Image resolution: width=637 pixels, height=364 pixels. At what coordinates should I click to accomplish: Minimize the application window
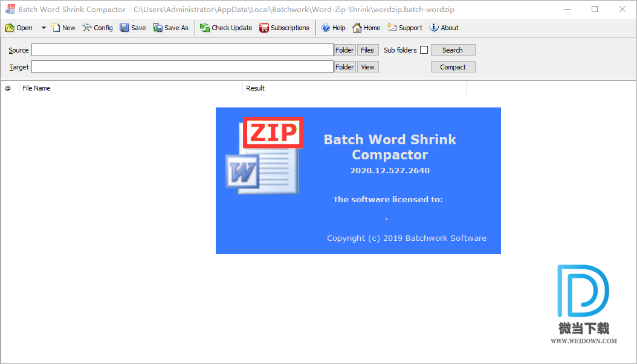[567, 9]
